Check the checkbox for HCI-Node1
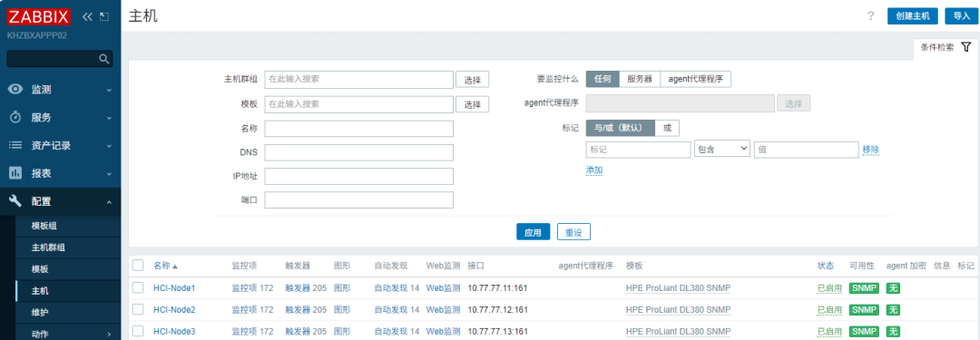Viewport: 980px width, 340px height. click(x=138, y=288)
